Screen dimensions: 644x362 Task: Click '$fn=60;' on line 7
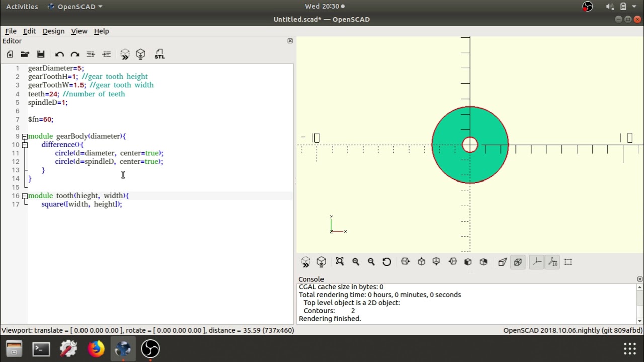click(41, 120)
